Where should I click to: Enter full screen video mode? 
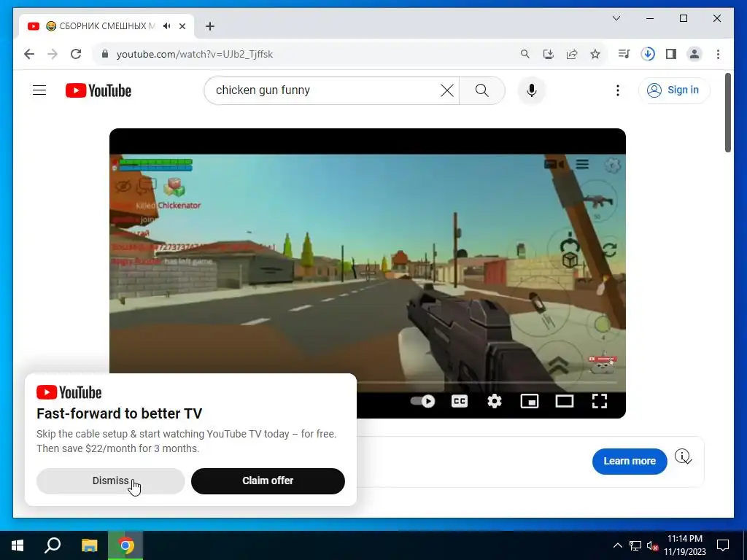click(600, 401)
